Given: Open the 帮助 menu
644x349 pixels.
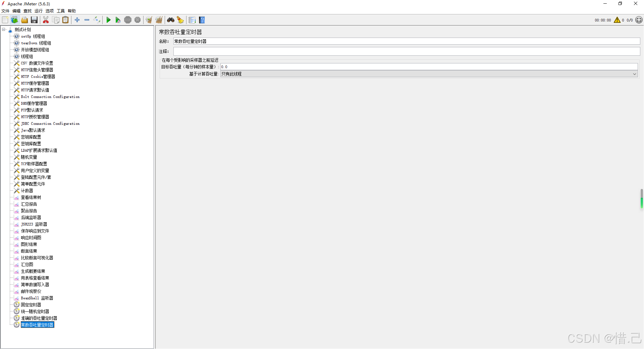Looking at the screenshot, I should (72, 11).
